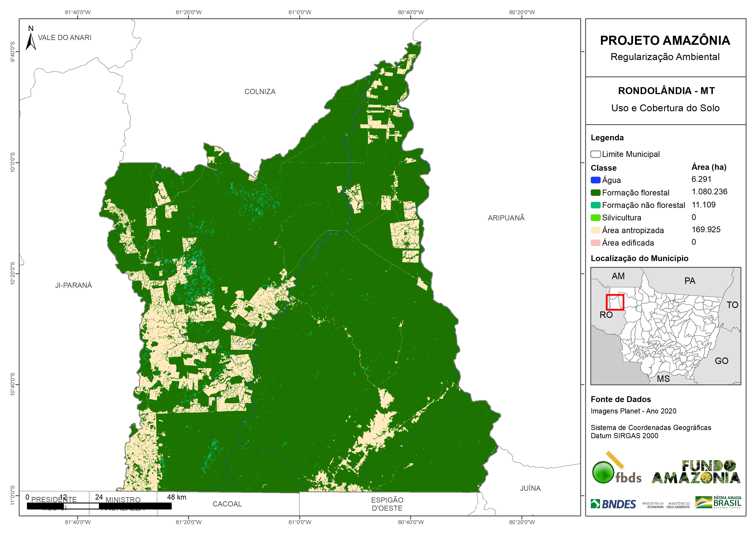Click the Área edificada pink swatch
The image size is (756, 534).
pyautogui.click(x=595, y=243)
